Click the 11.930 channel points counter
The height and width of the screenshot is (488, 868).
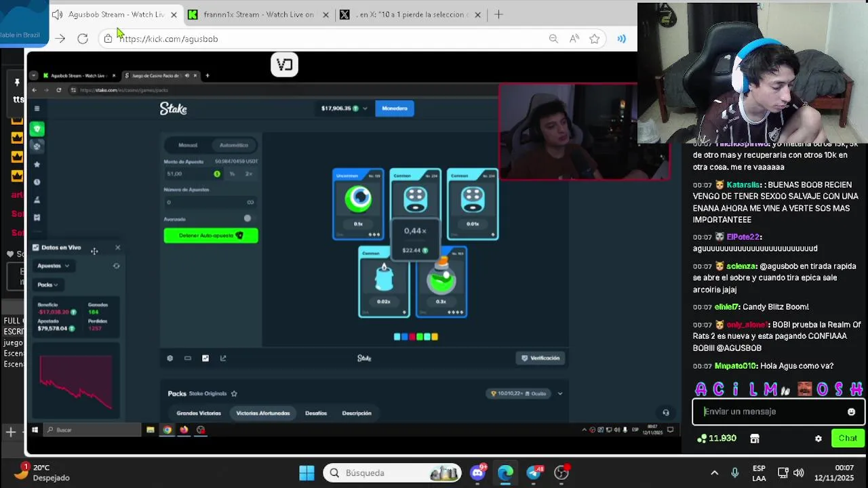pos(717,439)
